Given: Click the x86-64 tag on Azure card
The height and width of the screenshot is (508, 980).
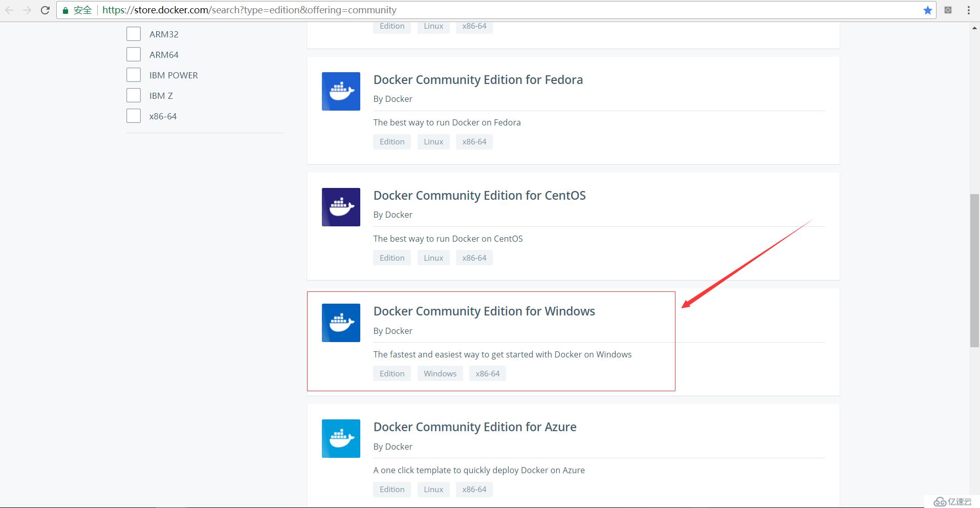Looking at the screenshot, I should point(474,489).
